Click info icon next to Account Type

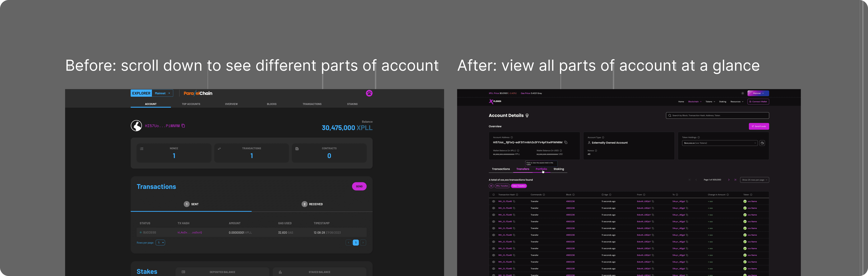(603, 137)
